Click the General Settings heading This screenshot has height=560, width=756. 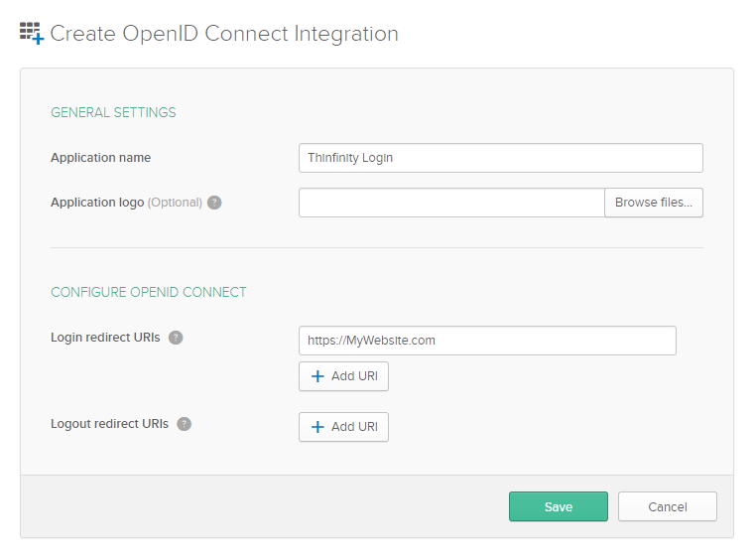coord(113,112)
